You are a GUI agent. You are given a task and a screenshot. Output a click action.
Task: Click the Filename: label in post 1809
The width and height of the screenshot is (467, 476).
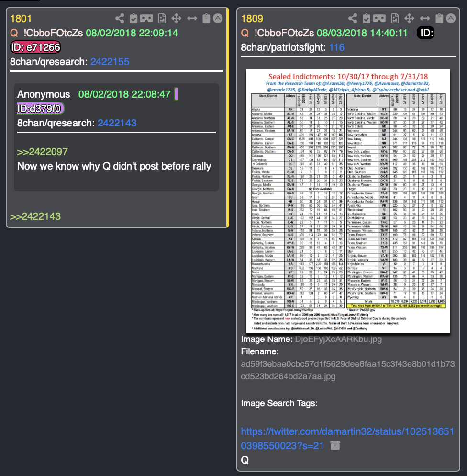260,351
